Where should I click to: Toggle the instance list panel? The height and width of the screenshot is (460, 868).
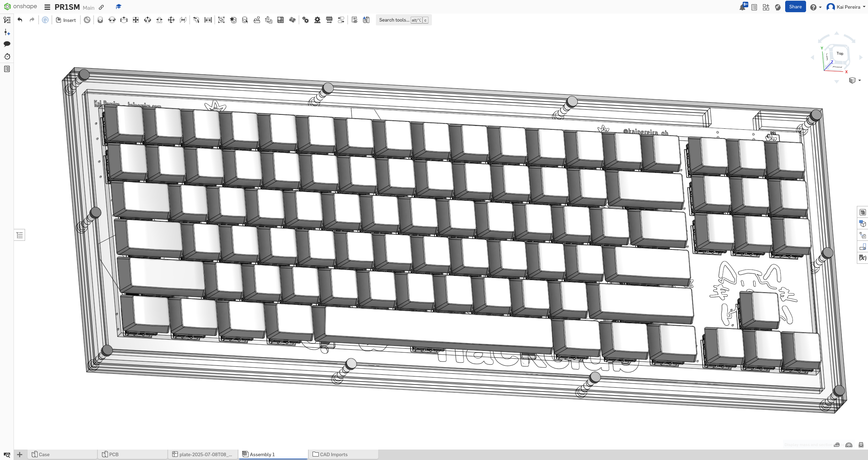tap(20, 235)
